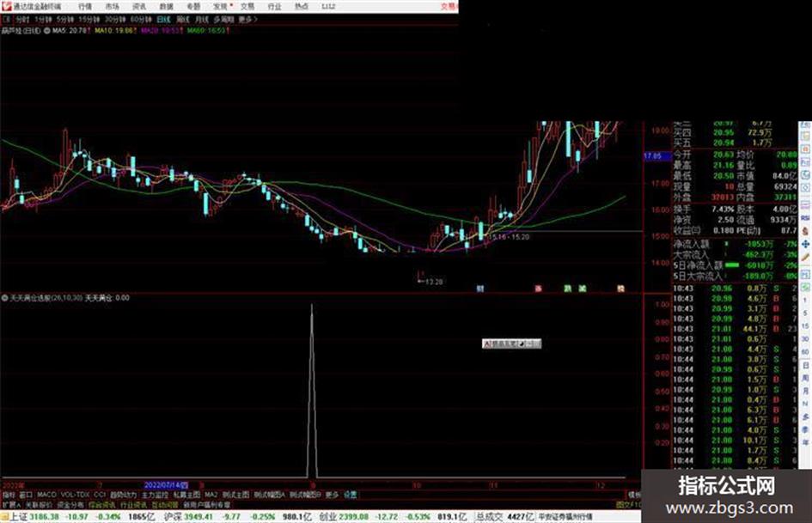This screenshot has width=812, height=523.
Task: Click the 指标 tab at bottom left
Action: [x=9, y=495]
